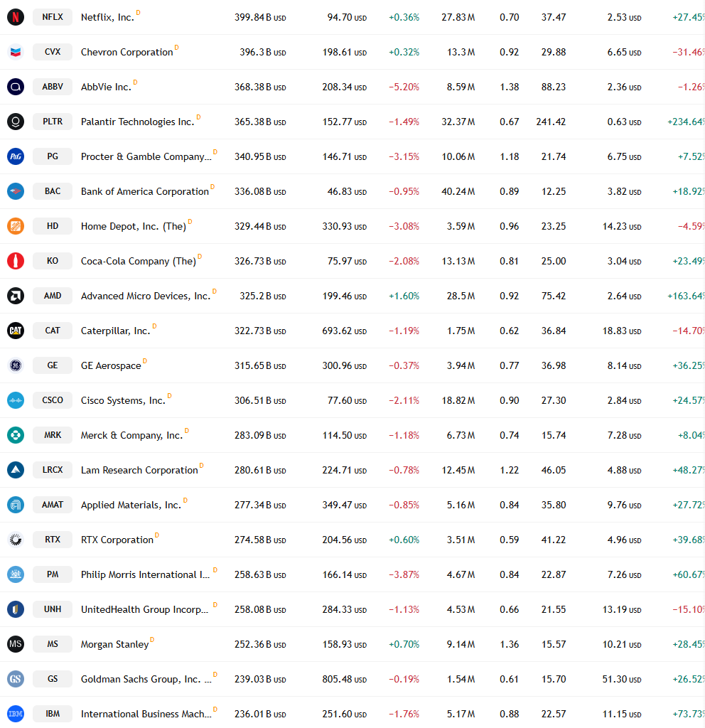The image size is (705, 728).
Task: Open the LRCX ticker symbol
Action: [x=53, y=470]
